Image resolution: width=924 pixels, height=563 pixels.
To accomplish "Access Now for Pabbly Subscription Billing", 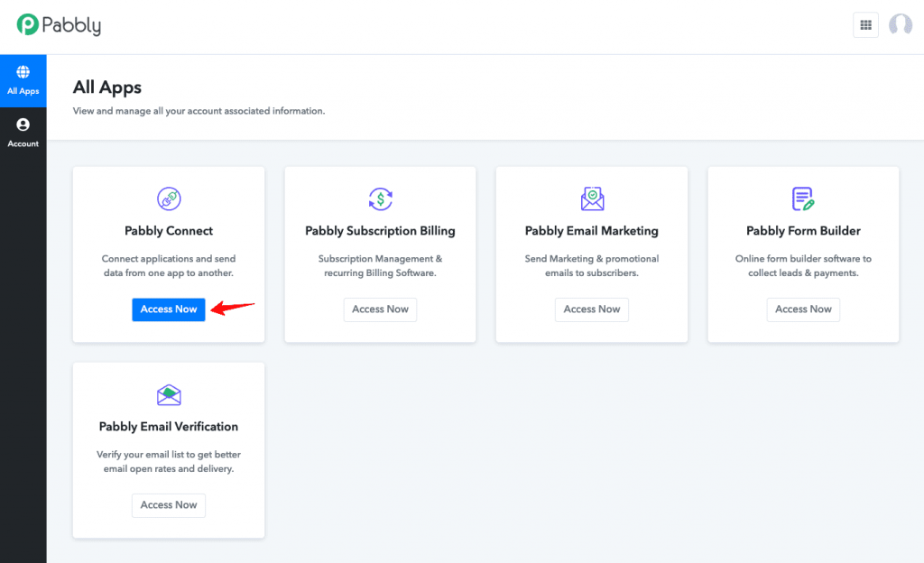I will pos(380,309).
